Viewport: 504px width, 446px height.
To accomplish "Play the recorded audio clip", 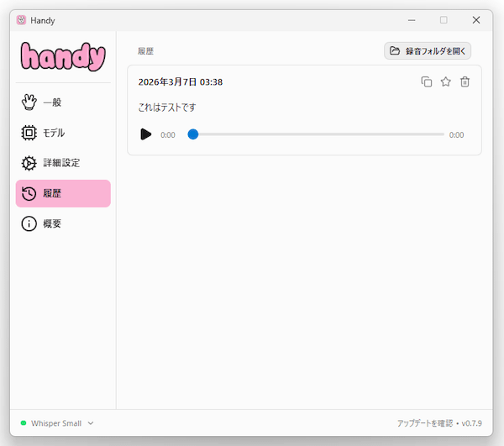I will 146,134.
